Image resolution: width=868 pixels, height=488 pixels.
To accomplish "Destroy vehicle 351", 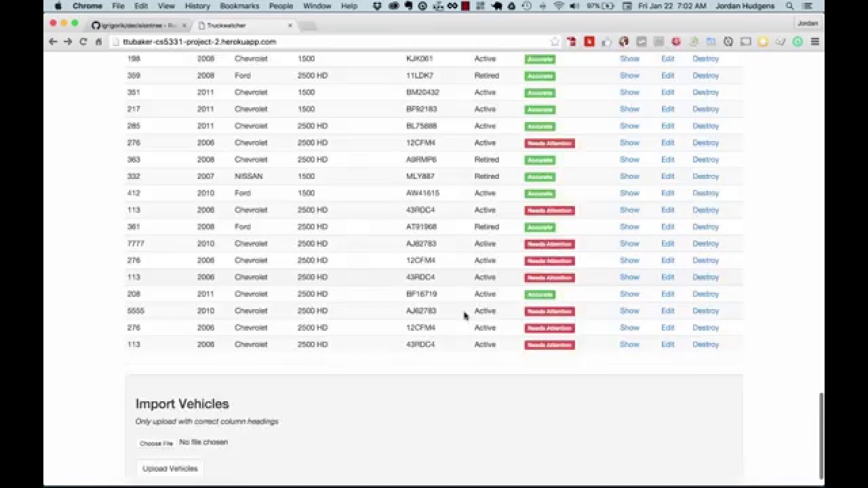I will [705, 92].
